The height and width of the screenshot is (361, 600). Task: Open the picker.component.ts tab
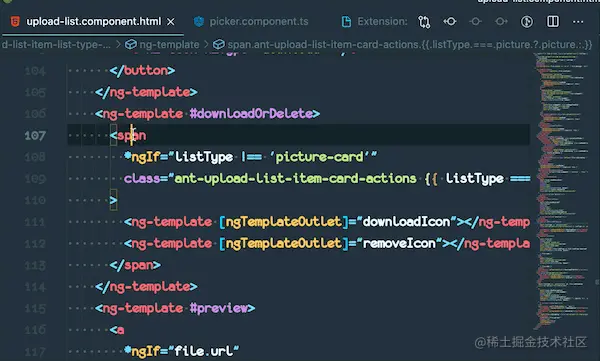[259, 21]
